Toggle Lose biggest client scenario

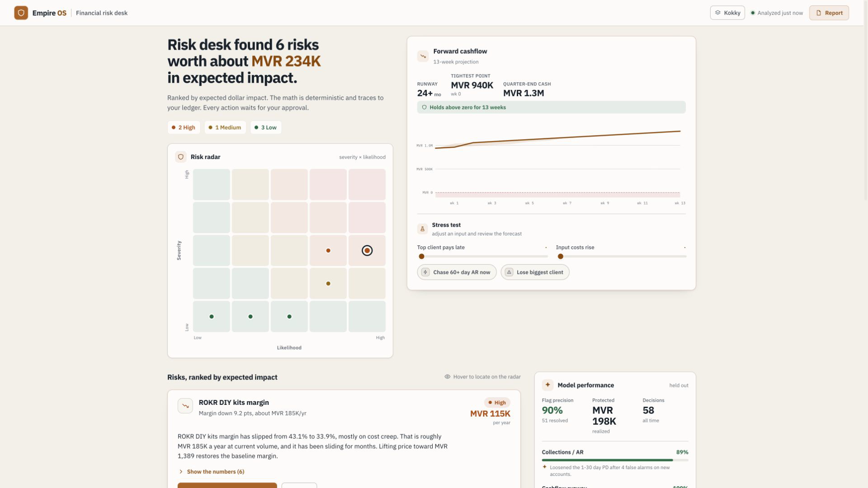[535, 272]
